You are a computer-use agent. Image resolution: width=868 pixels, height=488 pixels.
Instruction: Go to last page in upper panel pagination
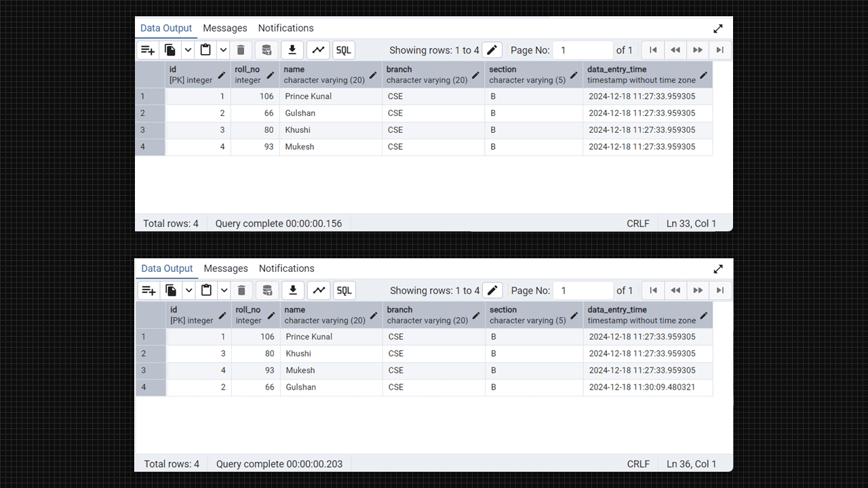(720, 50)
